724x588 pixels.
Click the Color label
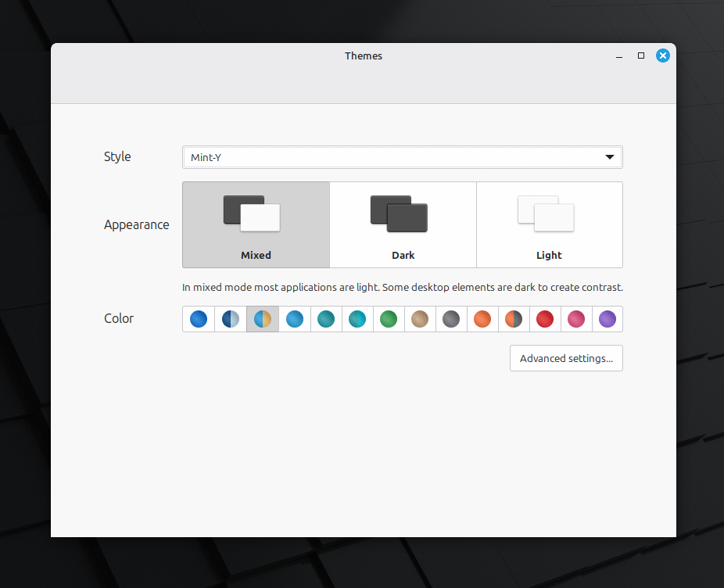click(x=119, y=318)
